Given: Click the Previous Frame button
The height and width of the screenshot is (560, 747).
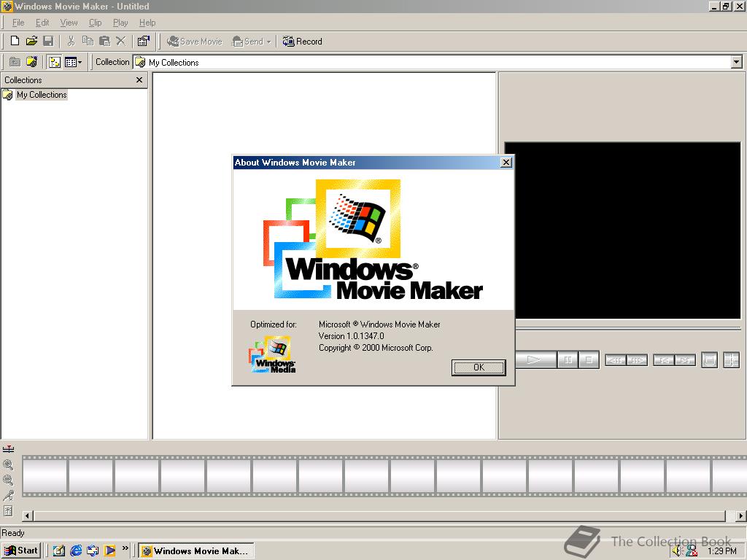Looking at the screenshot, I should [x=616, y=360].
